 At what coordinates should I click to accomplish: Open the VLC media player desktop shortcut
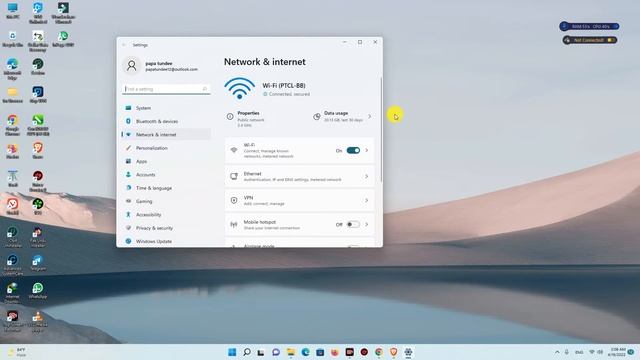pos(38,321)
